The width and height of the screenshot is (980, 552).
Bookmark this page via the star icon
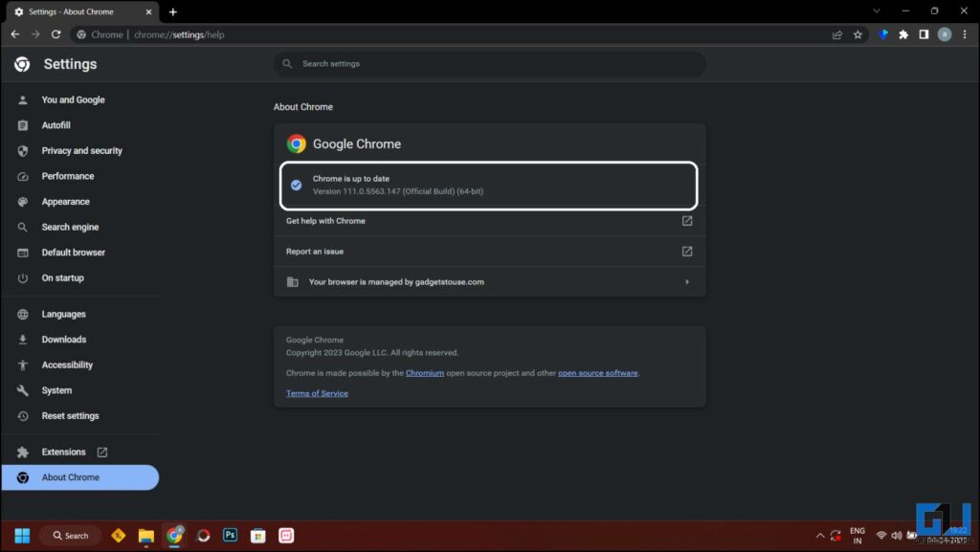click(857, 33)
